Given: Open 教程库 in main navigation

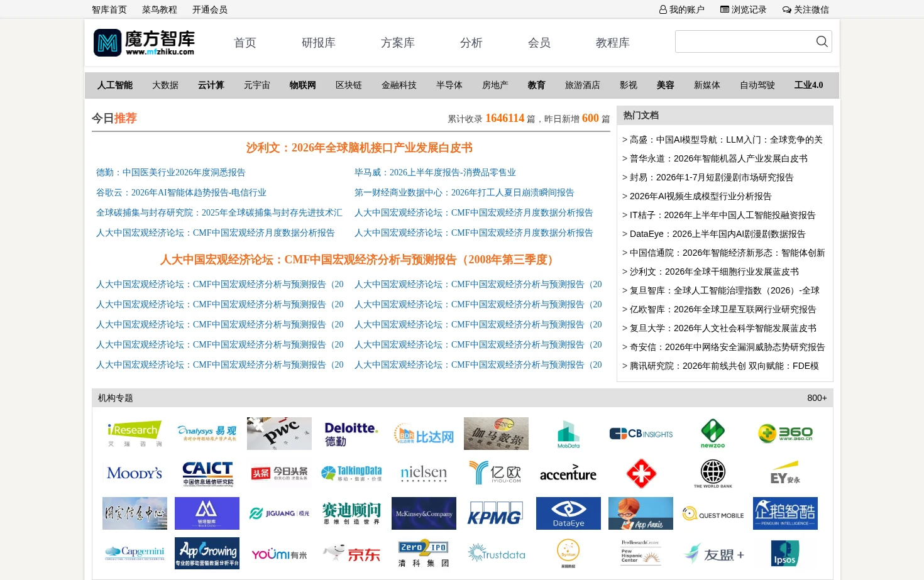Looking at the screenshot, I should point(613,43).
